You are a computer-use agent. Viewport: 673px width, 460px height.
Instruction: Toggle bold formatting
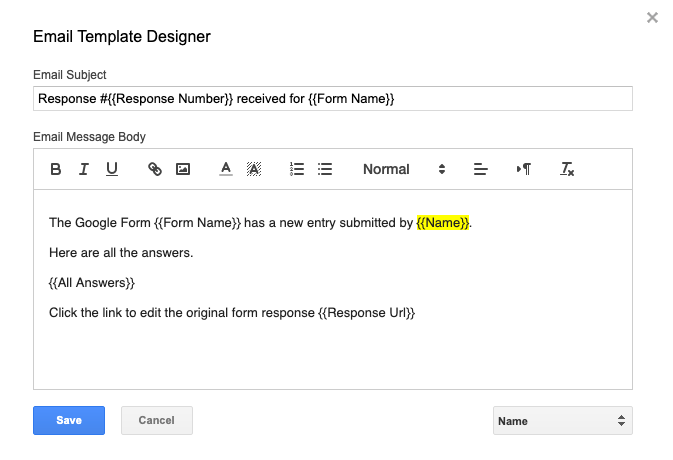[55, 169]
